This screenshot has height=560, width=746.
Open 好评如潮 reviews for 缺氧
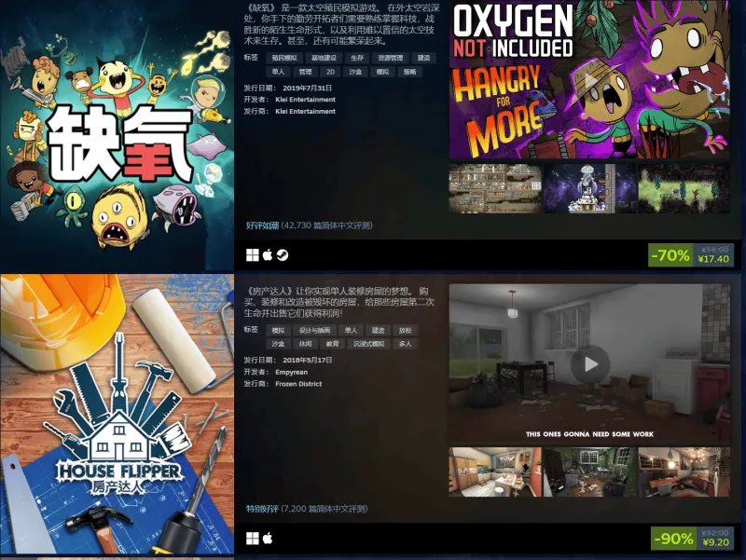(262, 225)
